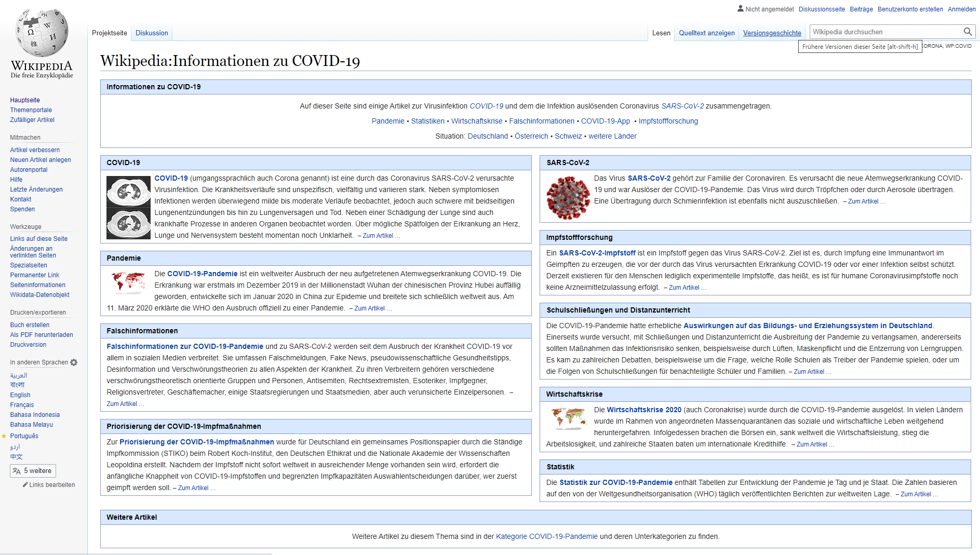Switch to the Diskussion tab

tap(152, 33)
